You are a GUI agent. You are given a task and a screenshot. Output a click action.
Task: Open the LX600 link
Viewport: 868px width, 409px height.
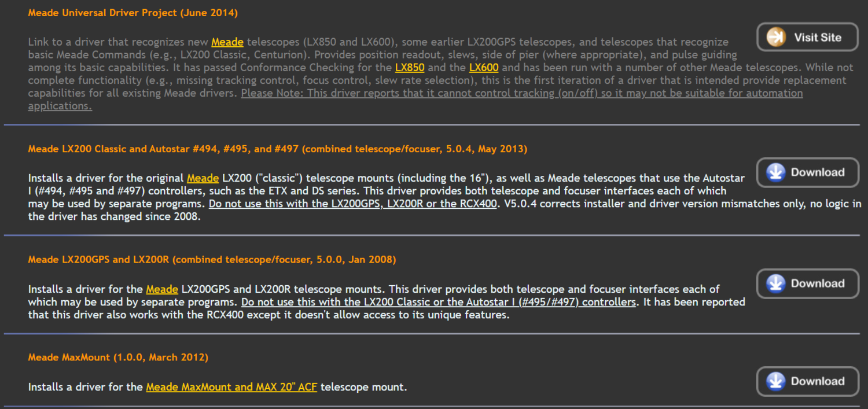click(484, 67)
